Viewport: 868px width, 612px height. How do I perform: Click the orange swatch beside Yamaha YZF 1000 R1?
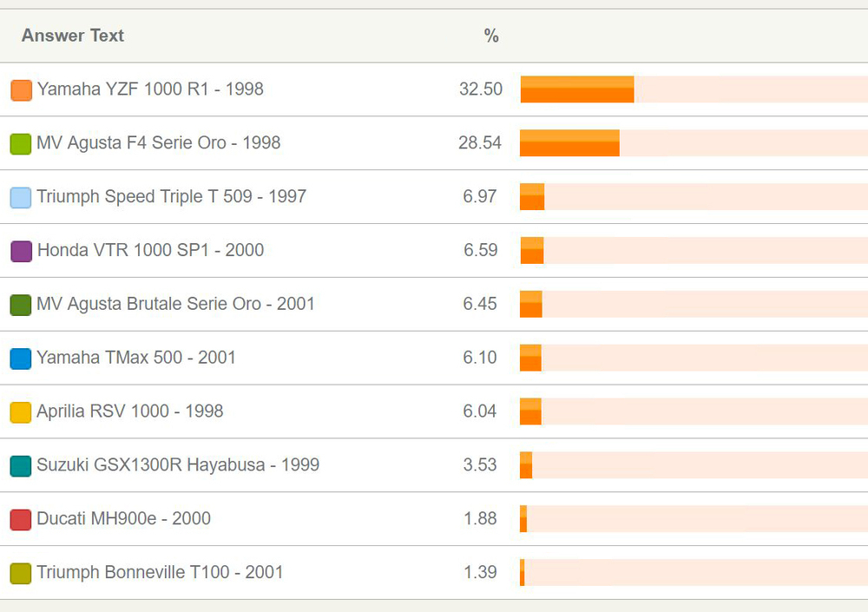tap(21, 89)
